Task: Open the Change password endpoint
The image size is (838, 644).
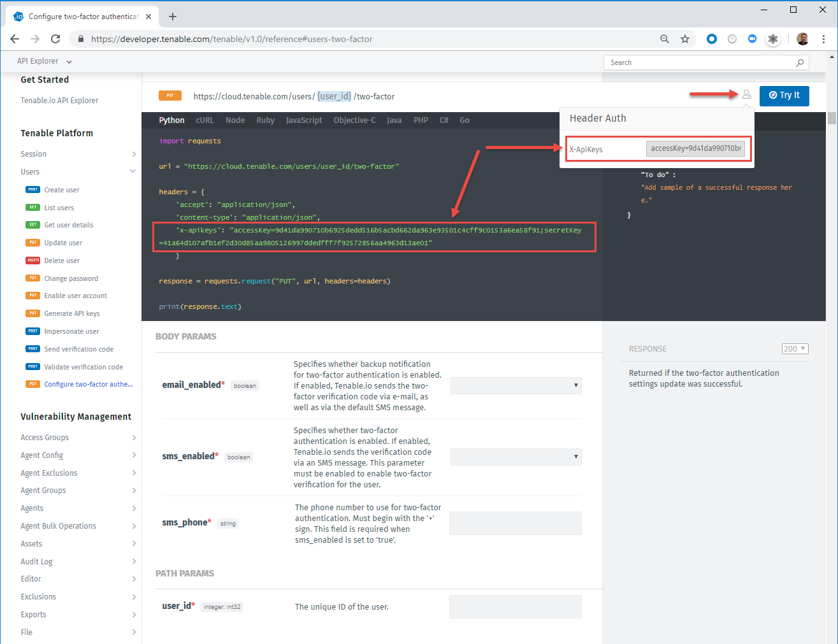Action: tap(71, 278)
